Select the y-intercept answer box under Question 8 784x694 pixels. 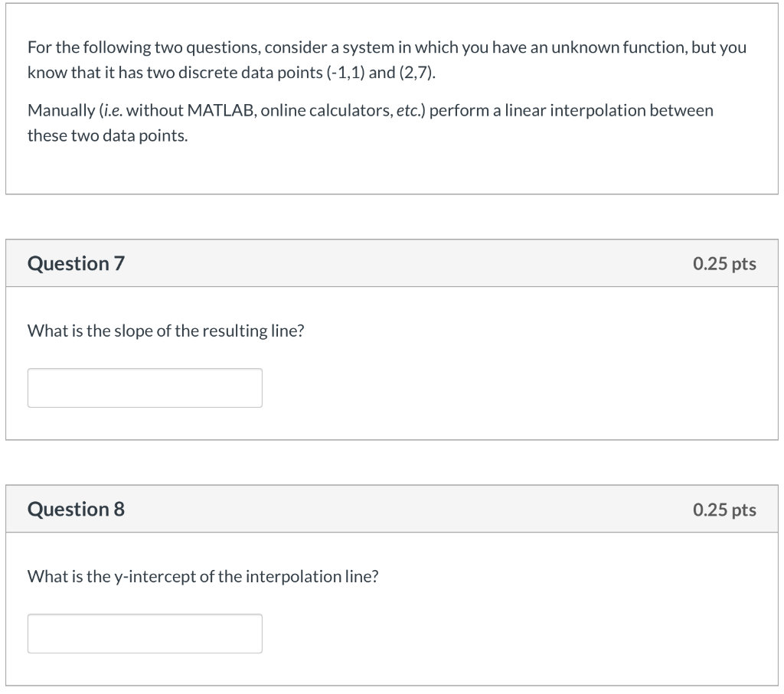[x=144, y=633]
